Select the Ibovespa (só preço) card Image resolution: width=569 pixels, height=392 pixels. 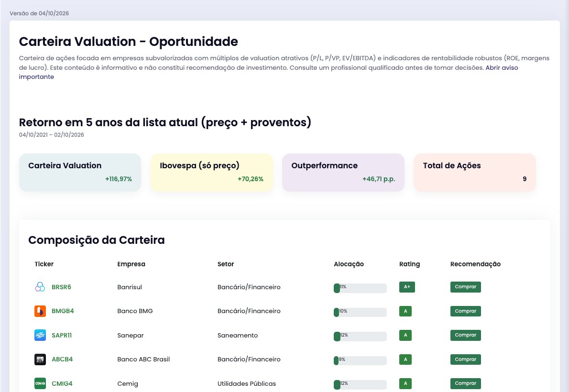coord(211,173)
